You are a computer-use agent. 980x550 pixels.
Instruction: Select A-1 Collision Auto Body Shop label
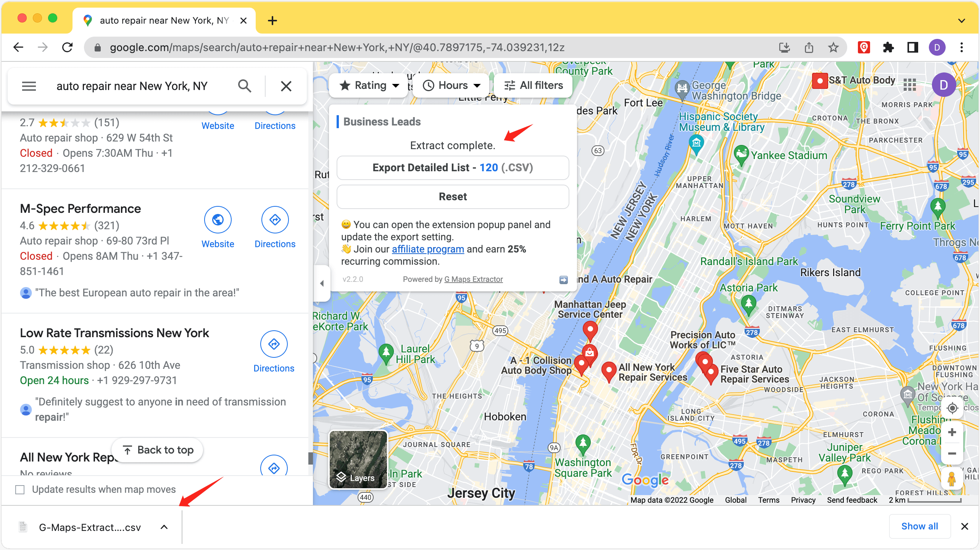536,365
